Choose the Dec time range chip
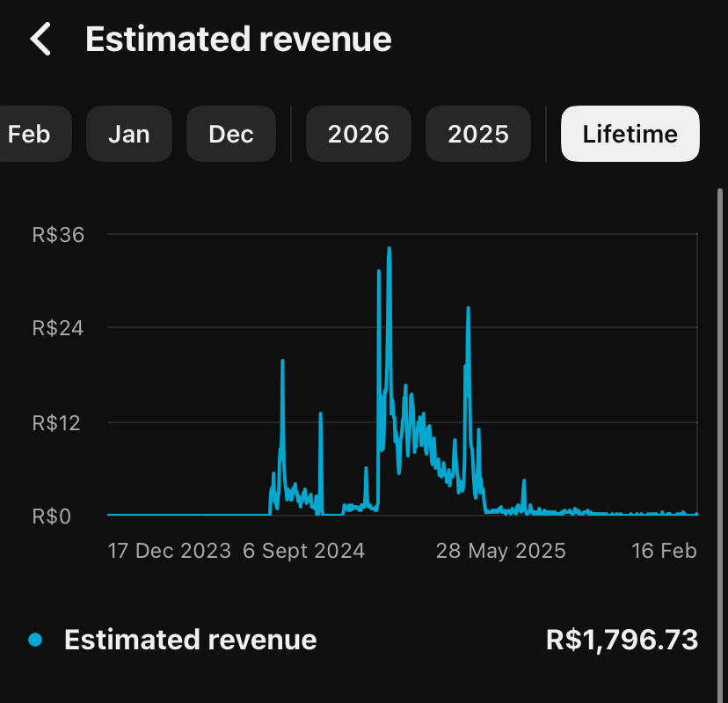 click(231, 135)
